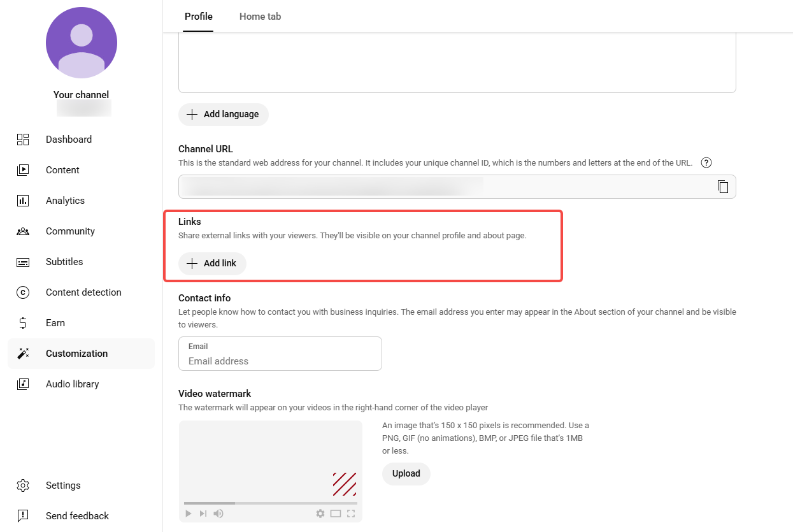Click the Email address field

pos(280,361)
